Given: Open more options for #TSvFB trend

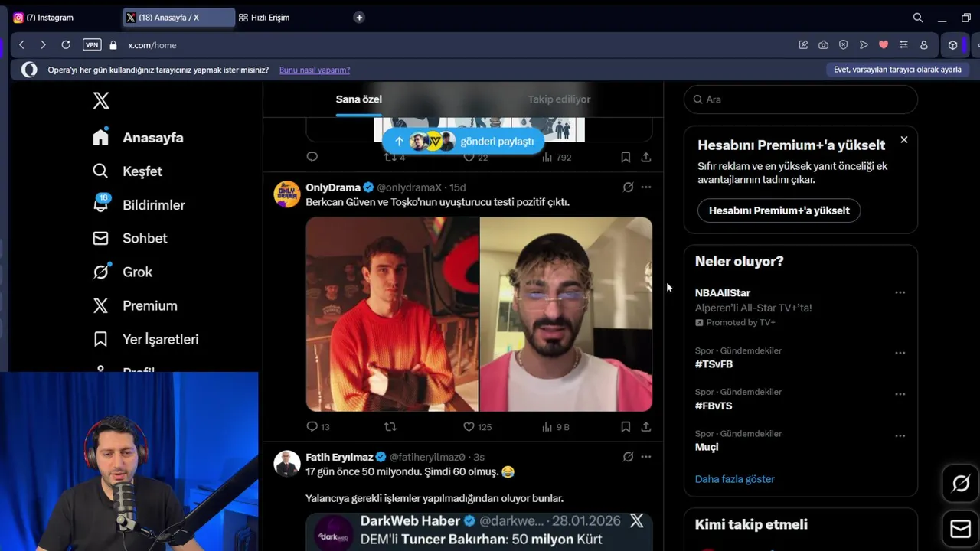Looking at the screenshot, I should (x=900, y=353).
